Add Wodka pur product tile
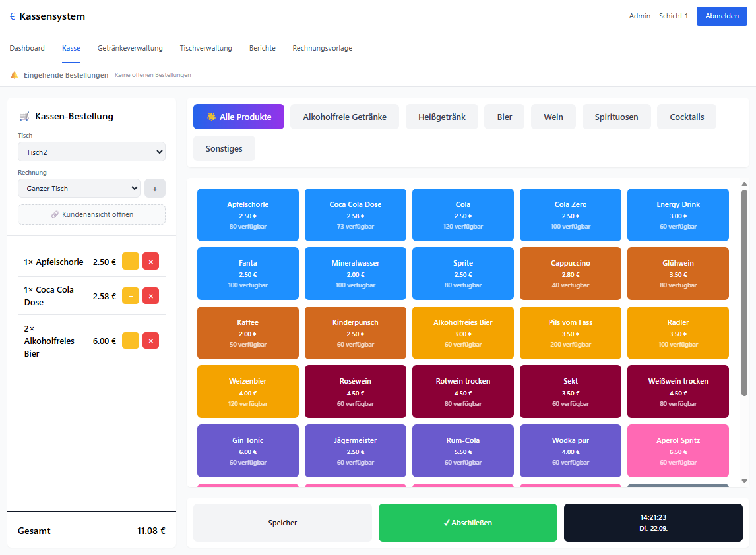The width and height of the screenshot is (756, 555). point(571,451)
